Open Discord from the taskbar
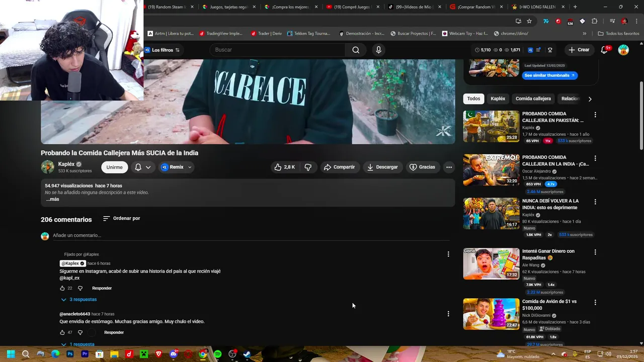The width and height of the screenshot is (644, 362). point(174,354)
